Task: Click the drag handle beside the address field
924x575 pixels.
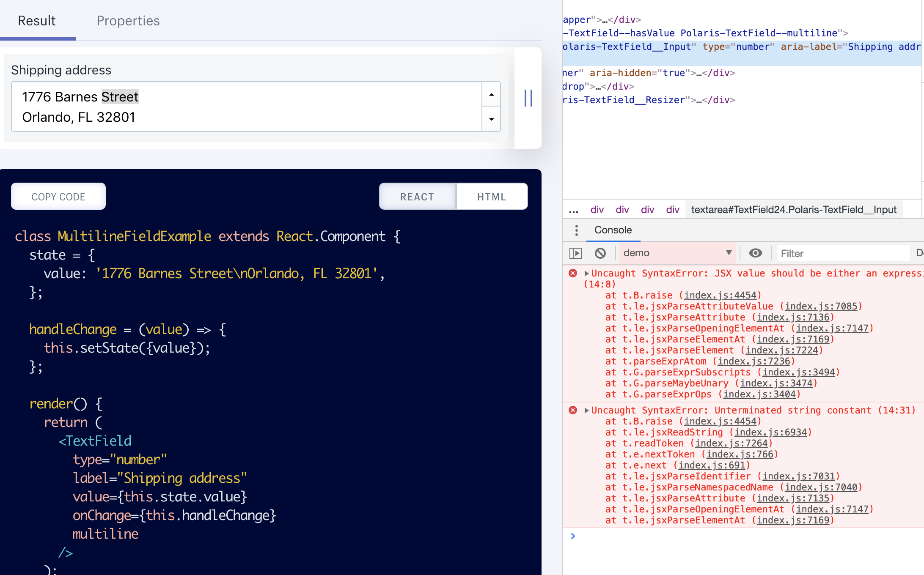Action: [x=528, y=98]
